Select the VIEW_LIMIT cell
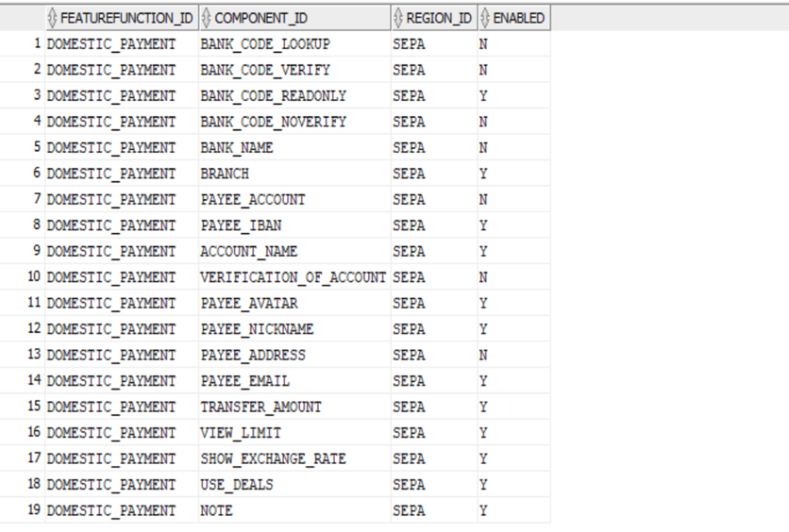This screenshot has width=789, height=532. coord(294,432)
